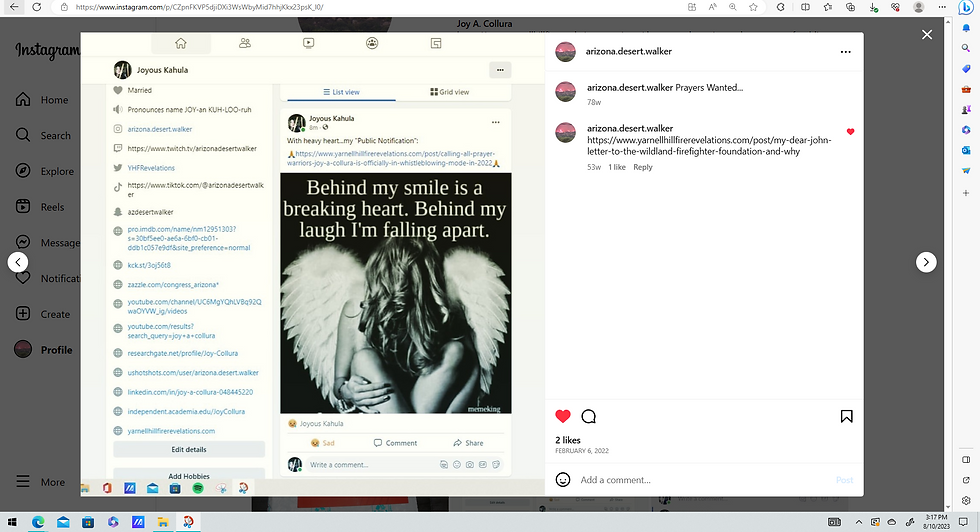Click the yarnellhillfirerevelations.com link text in comment
This screenshot has height=532, width=980.
pos(709,146)
